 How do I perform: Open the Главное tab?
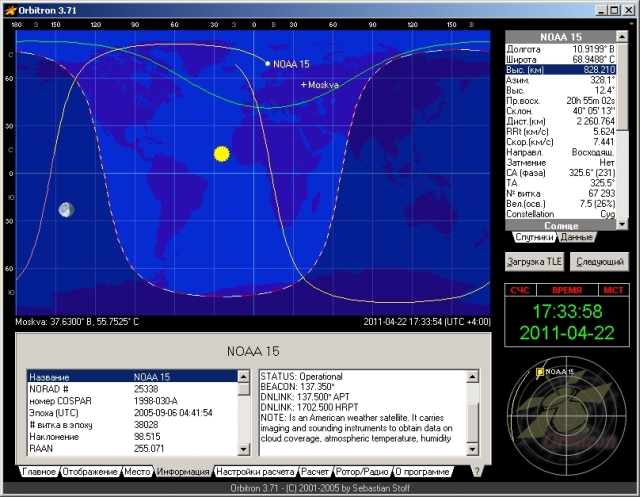pyautogui.click(x=39, y=472)
